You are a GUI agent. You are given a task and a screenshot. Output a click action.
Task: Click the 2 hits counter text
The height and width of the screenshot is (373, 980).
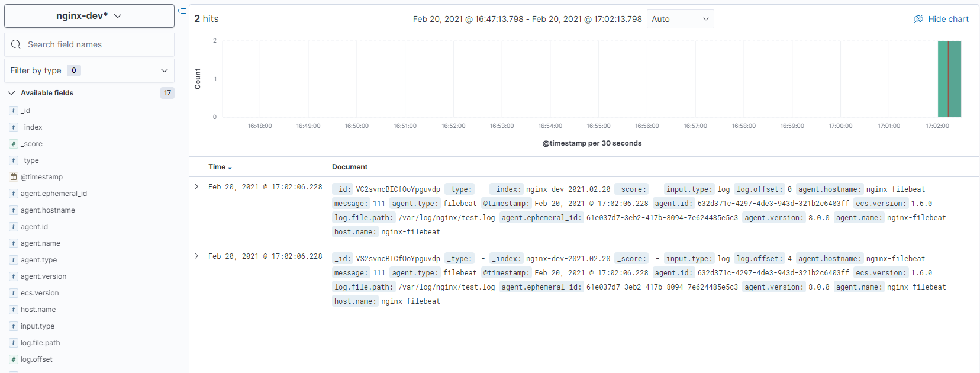207,19
